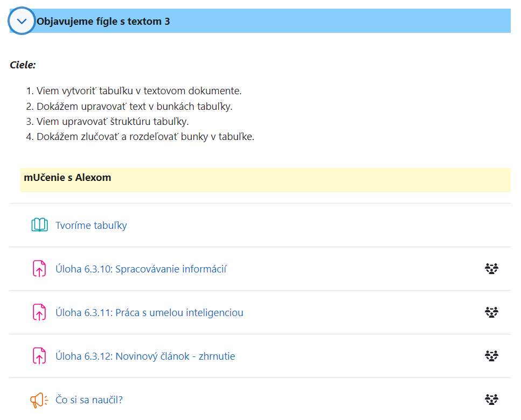
Task: Click the Ciele heading text
Action: click(x=23, y=65)
